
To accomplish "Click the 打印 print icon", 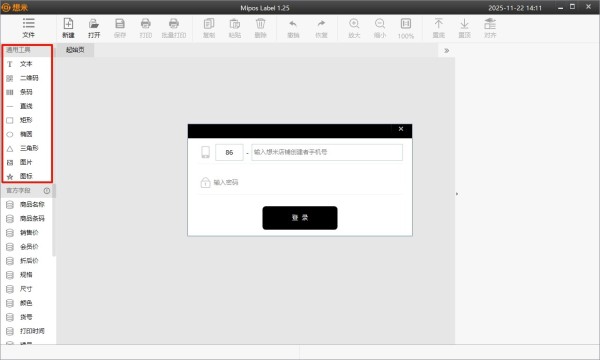I will (145, 24).
